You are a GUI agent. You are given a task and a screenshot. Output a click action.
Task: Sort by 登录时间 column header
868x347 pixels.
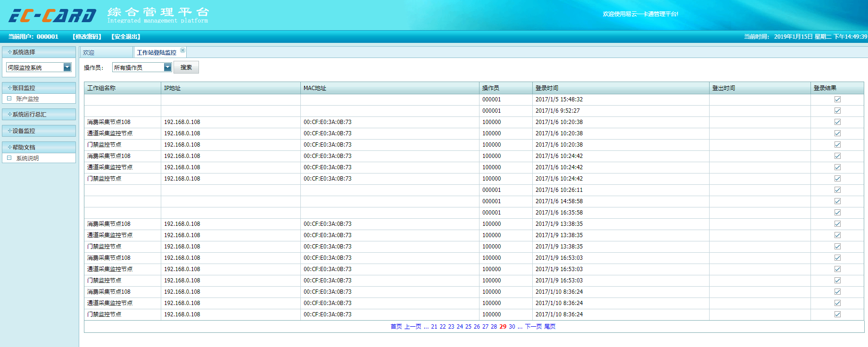coord(621,88)
